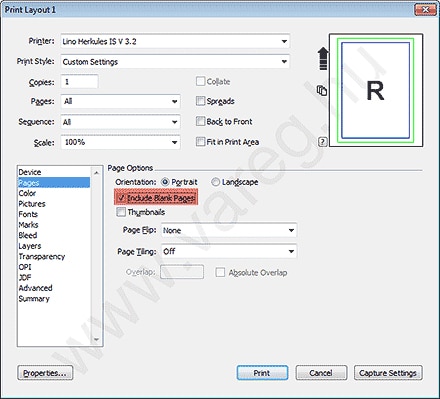440x399 pixels.
Task: Click the Overlap input field
Action: (182, 272)
